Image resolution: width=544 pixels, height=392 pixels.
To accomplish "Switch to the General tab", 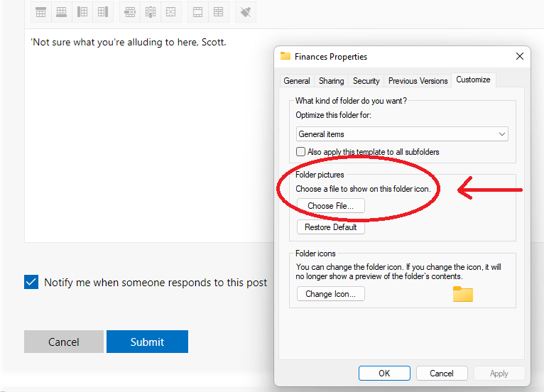I will click(x=297, y=81).
